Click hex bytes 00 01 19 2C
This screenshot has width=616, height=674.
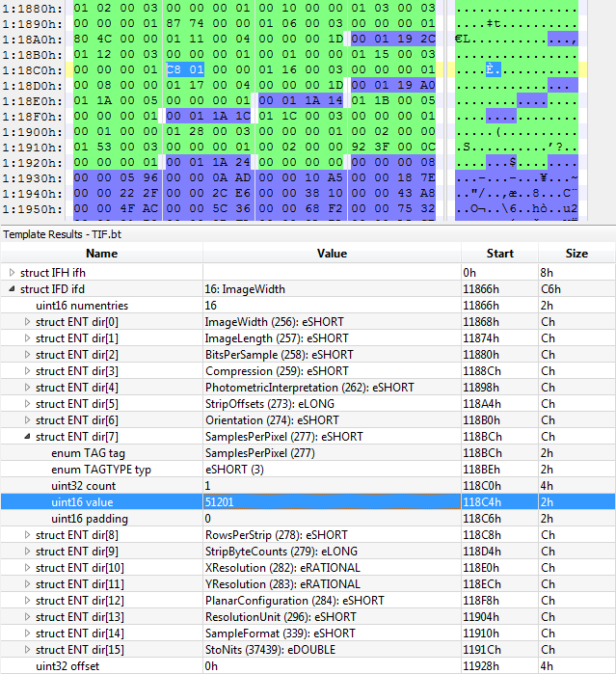tap(393, 39)
